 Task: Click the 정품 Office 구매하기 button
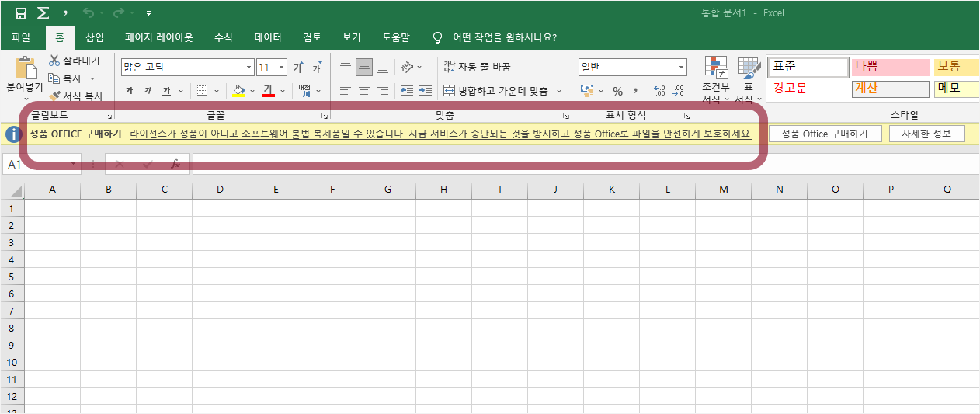825,134
